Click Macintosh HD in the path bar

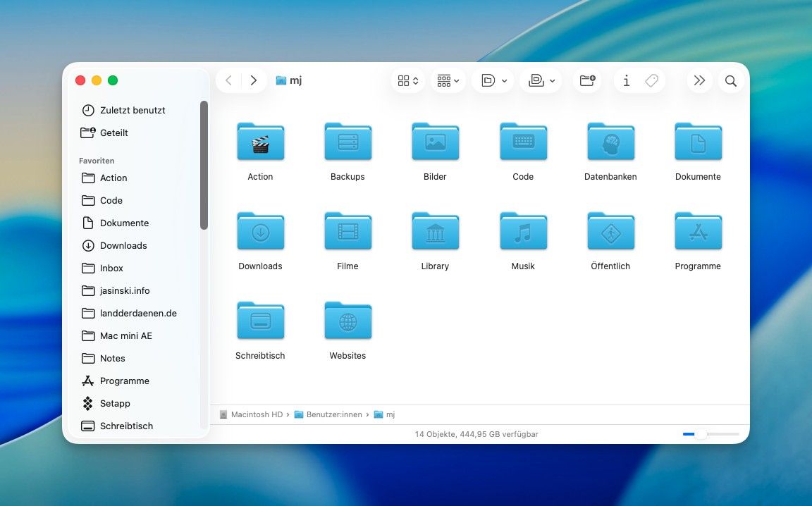(256, 414)
